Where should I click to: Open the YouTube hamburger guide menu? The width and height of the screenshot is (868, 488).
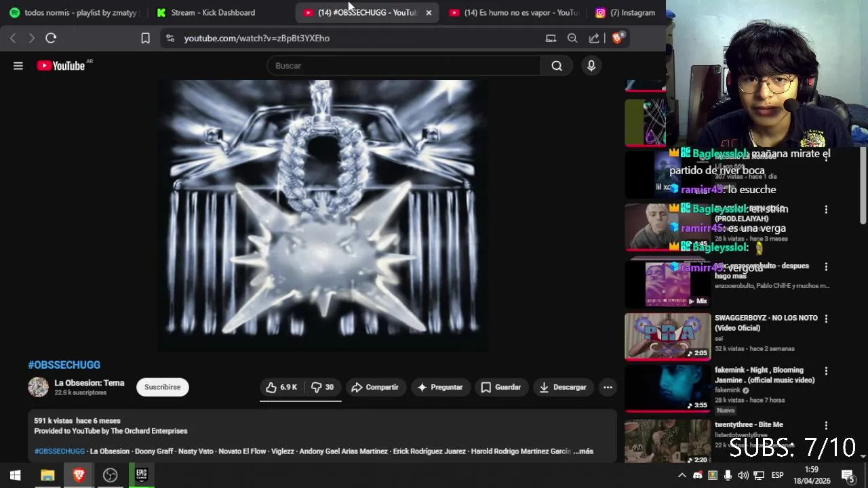click(18, 66)
